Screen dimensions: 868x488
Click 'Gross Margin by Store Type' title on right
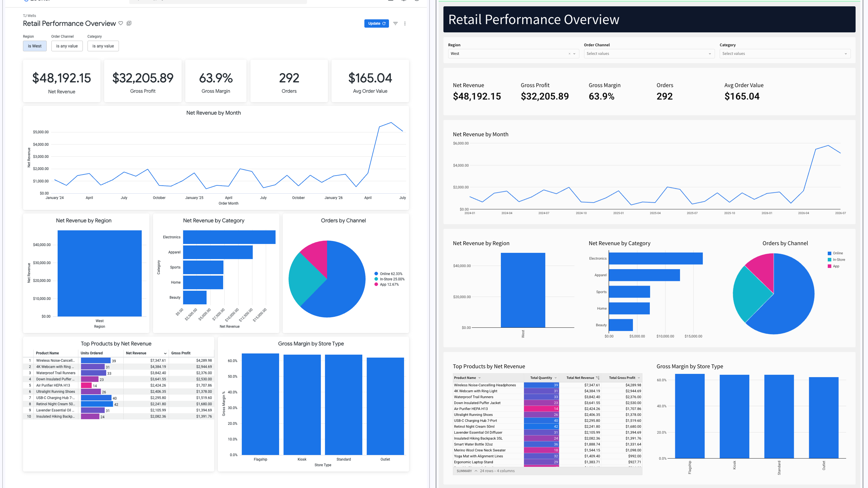(x=689, y=366)
